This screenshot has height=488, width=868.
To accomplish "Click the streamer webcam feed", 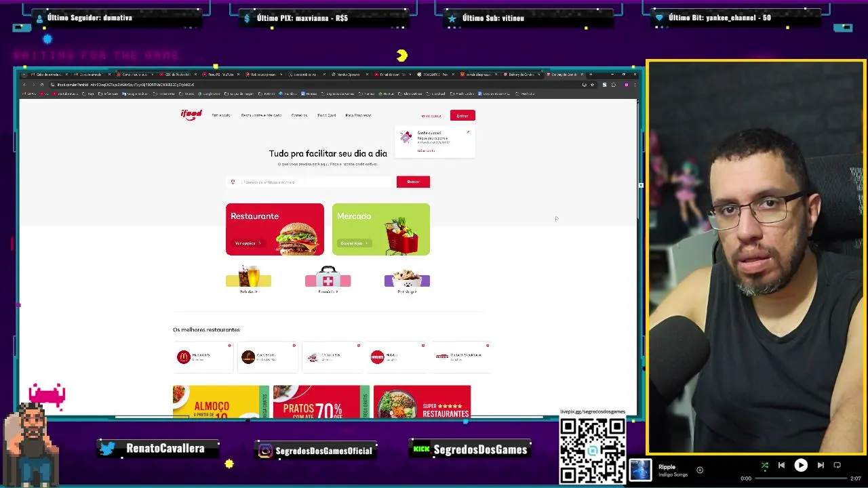I will 756,258.
